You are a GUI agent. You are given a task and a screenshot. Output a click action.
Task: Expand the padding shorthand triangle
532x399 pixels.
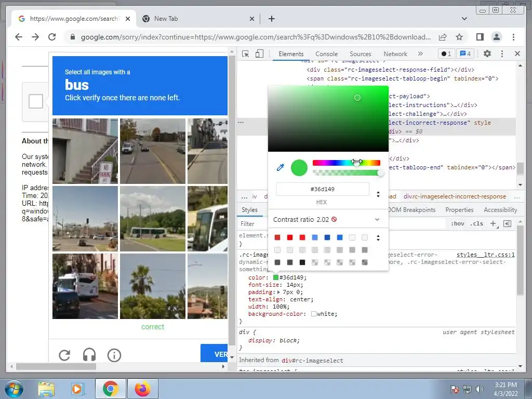tap(279, 292)
